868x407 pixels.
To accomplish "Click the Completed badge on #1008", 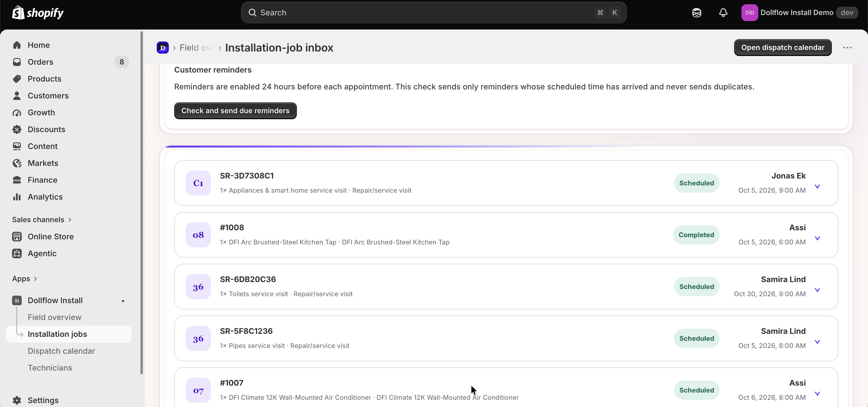I will (x=696, y=235).
